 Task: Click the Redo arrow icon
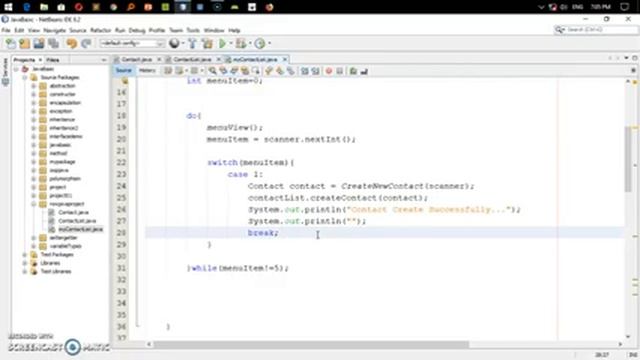tap(86, 43)
